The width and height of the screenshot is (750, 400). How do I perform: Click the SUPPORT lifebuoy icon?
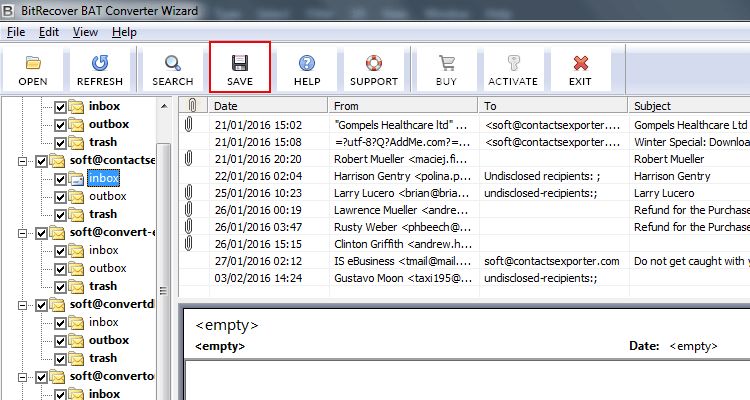pyautogui.click(x=374, y=63)
